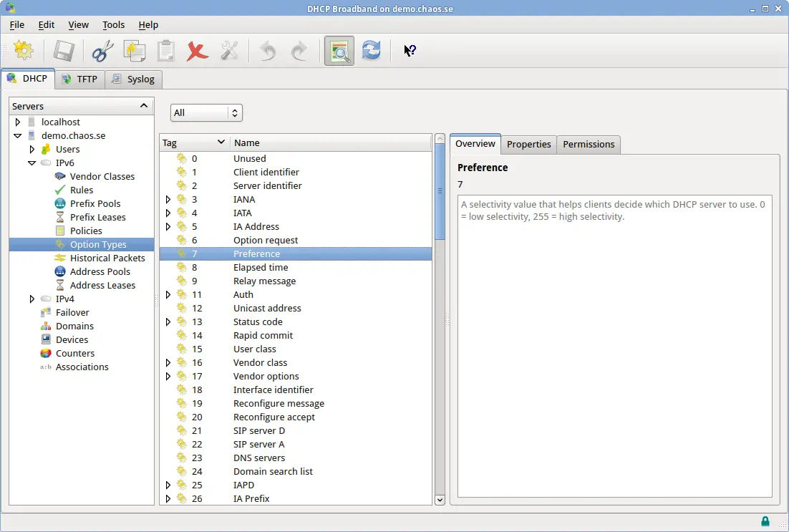Click the gear New Object toolbar icon
The width and height of the screenshot is (789, 532).
24,52
